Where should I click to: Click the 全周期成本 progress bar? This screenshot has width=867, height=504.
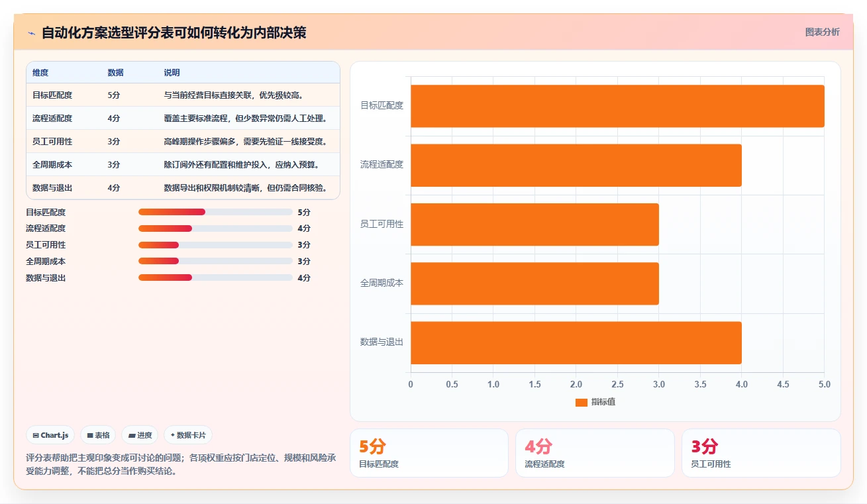(x=215, y=261)
